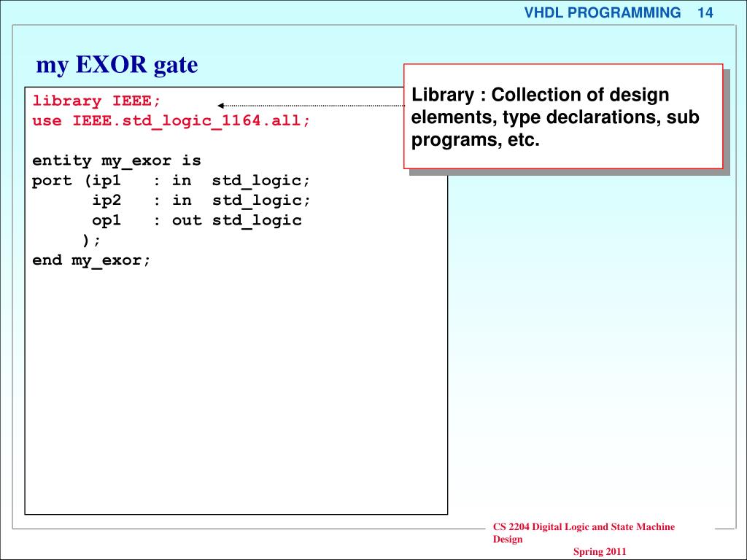Click the 'Spring 2011' footer text
This screenshot has width=747, height=560.
600,552
